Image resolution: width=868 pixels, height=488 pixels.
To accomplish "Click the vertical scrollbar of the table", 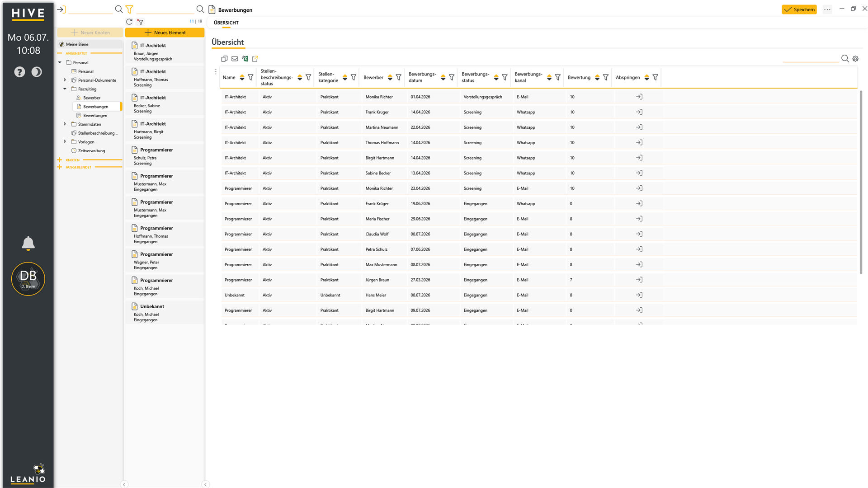I will (x=861, y=182).
